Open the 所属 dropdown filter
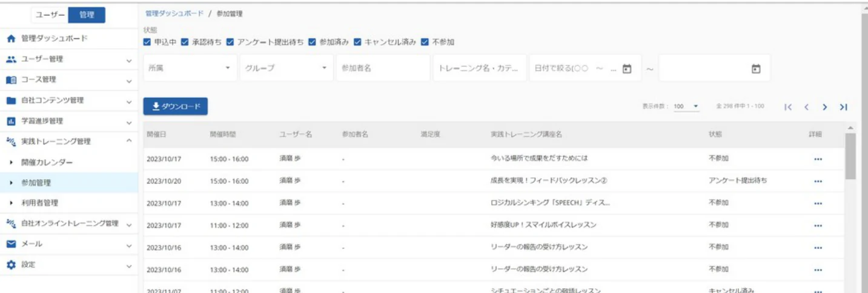Image resolution: width=868 pixels, height=293 pixels. click(x=190, y=68)
